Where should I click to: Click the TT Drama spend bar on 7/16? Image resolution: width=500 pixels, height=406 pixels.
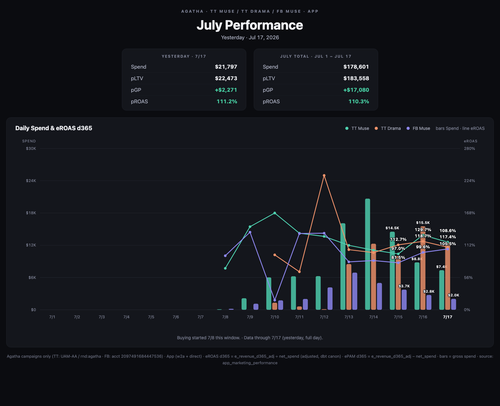(423, 268)
